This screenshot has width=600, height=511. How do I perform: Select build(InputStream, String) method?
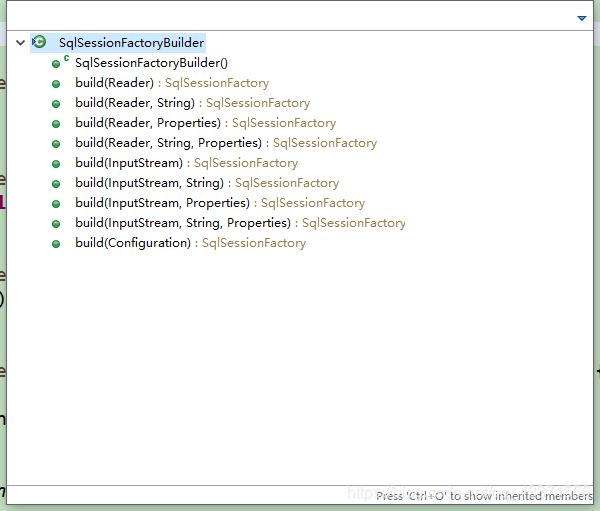click(207, 183)
